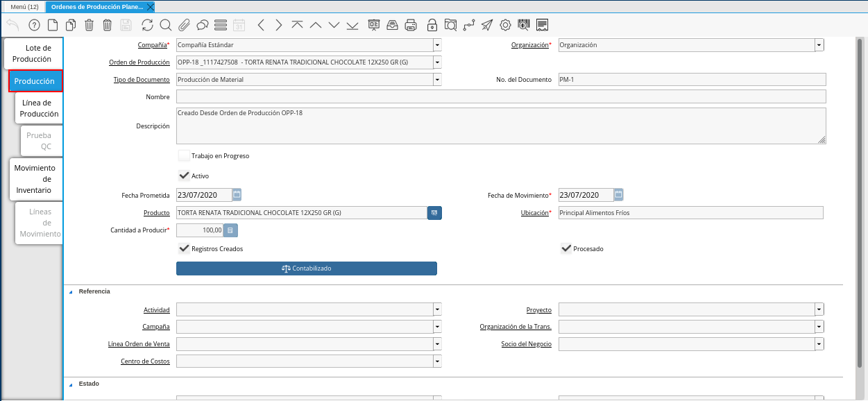The height and width of the screenshot is (401, 868).
Task: Create a new record with toolbar icon
Action: (x=53, y=26)
